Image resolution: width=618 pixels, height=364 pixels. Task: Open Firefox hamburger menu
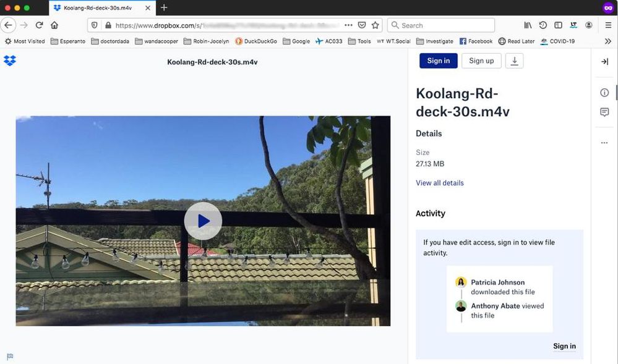pos(608,25)
